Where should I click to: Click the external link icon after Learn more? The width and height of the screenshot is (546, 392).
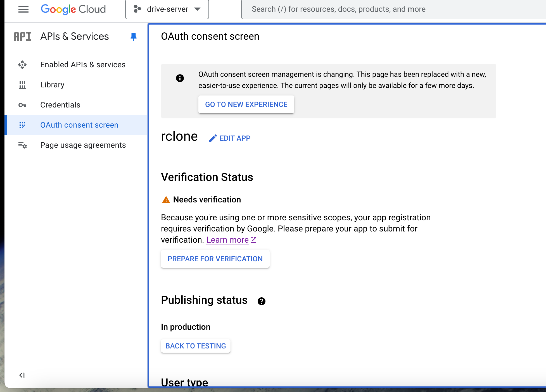coord(253,240)
